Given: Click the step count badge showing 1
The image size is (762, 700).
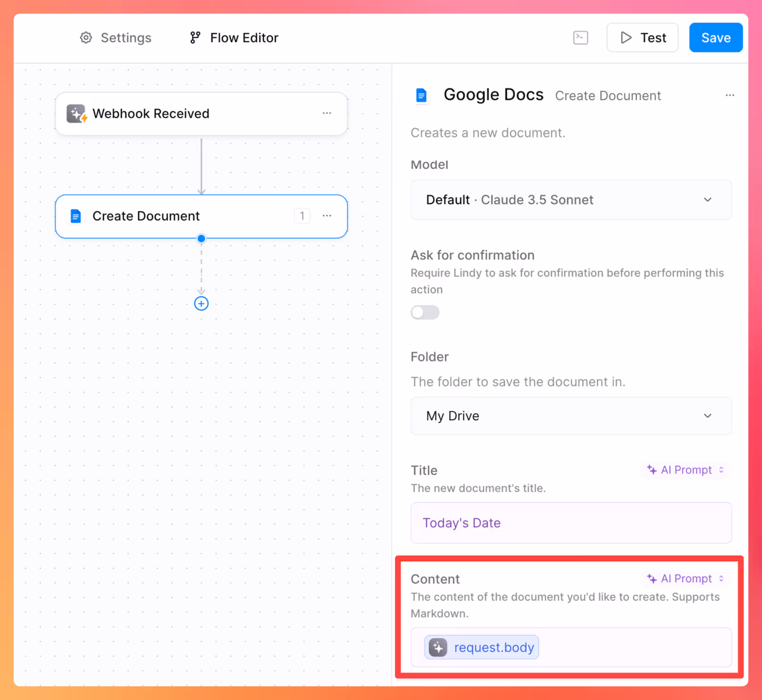Looking at the screenshot, I should (x=302, y=216).
